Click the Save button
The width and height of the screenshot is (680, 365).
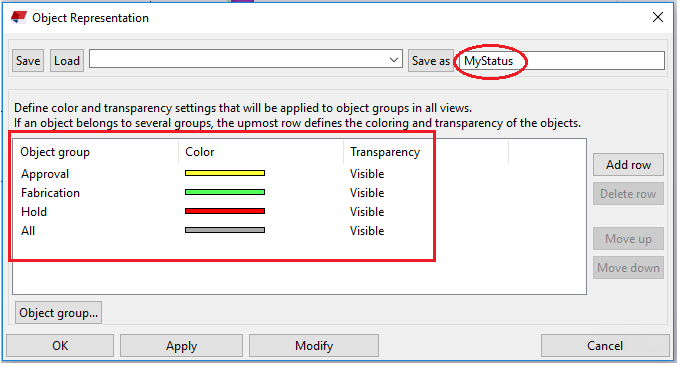(28, 61)
